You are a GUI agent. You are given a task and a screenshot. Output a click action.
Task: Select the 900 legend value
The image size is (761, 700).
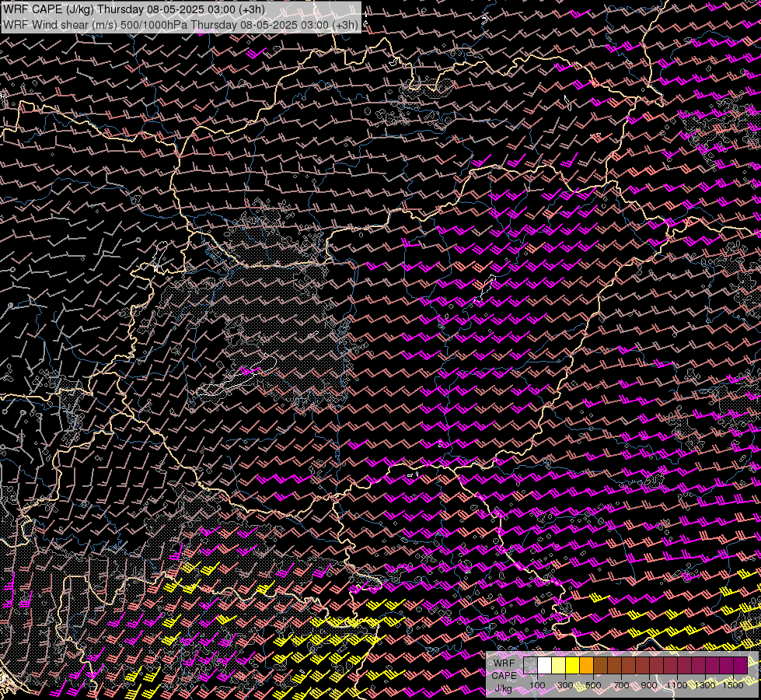click(x=649, y=685)
